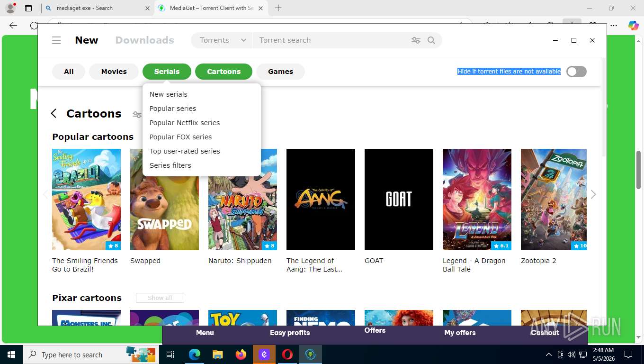Open the MediaGet taskbar icon
Screen dimensions: 644x364
[x=311, y=355]
